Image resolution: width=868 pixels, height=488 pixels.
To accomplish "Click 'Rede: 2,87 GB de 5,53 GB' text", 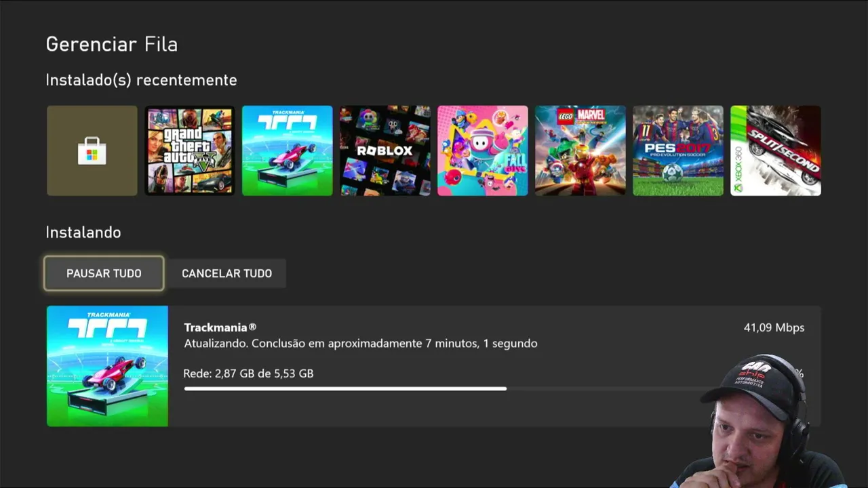I will [248, 373].
